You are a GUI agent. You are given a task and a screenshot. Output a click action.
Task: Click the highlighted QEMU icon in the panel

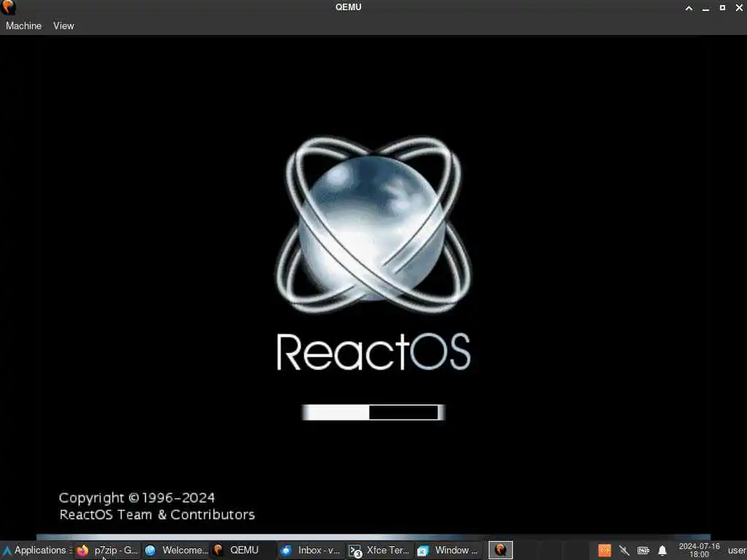500,551
